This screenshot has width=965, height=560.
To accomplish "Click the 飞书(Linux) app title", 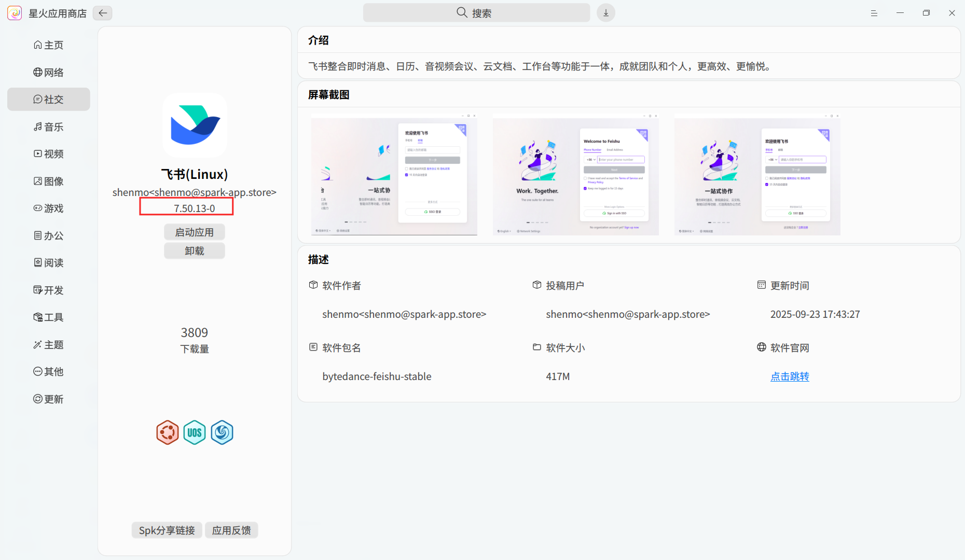I will [195, 174].
